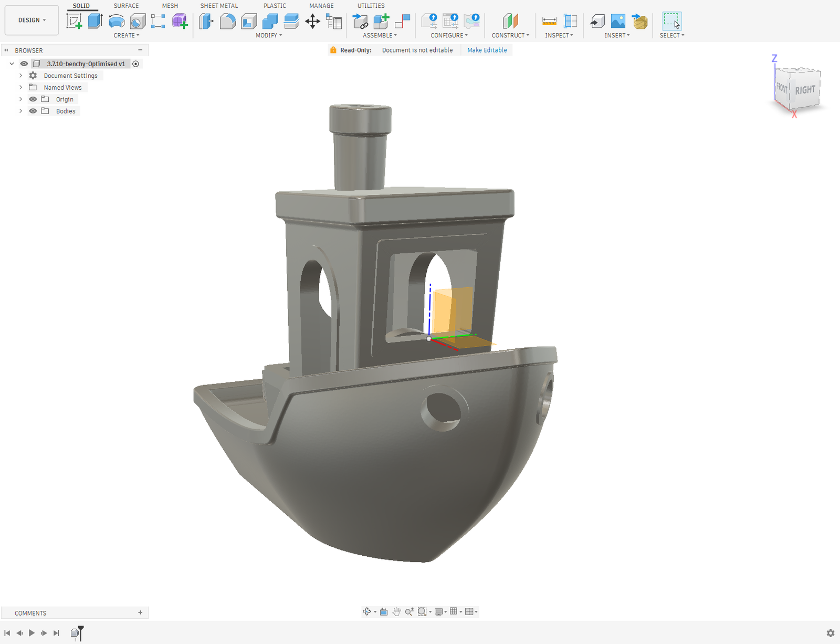
Task: Click the third Configure icon
Action: 472,21
